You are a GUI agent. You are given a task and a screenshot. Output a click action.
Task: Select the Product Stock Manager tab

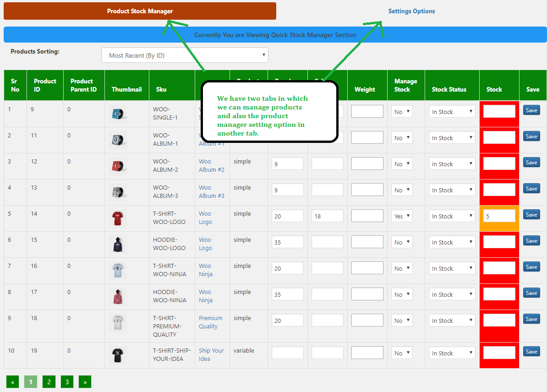pos(140,11)
